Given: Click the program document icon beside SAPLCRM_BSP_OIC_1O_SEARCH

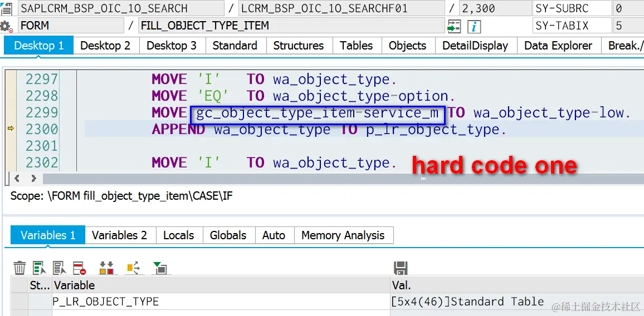Looking at the screenshot, I should click(x=6, y=8).
